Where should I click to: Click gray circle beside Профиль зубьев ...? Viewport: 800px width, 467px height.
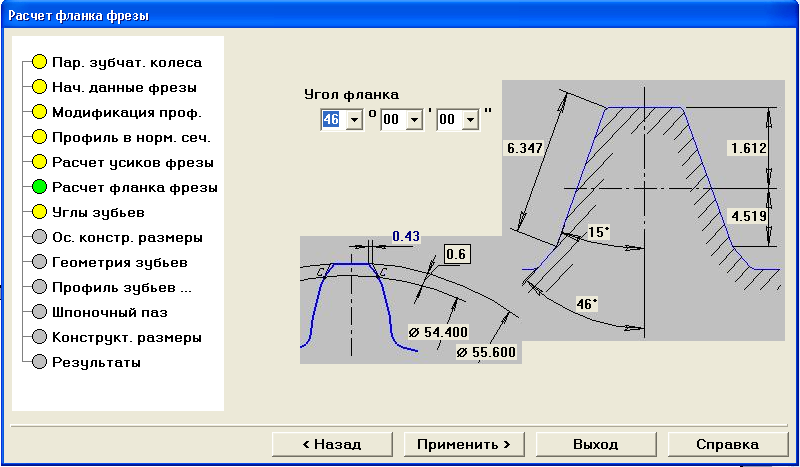(39, 287)
